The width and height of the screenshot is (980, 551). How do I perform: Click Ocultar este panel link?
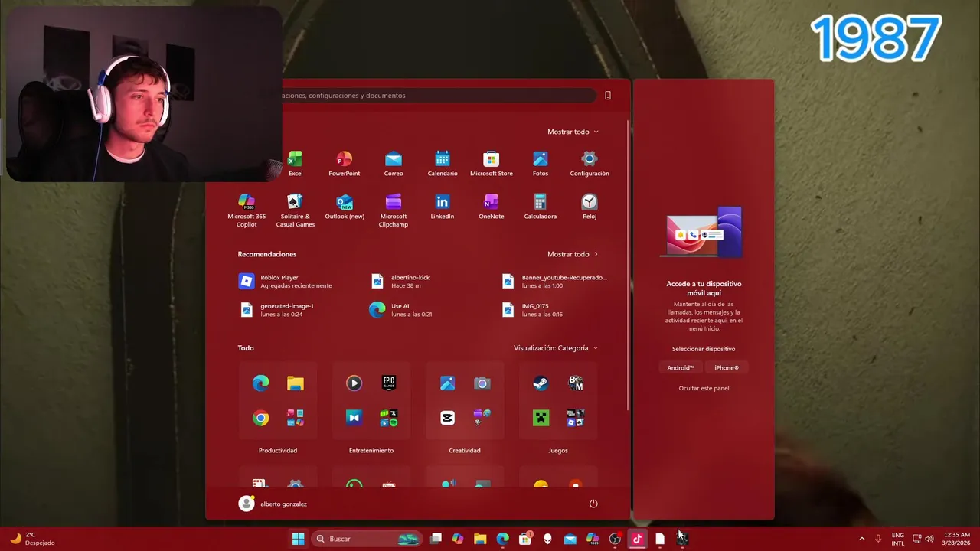tap(704, 388)
